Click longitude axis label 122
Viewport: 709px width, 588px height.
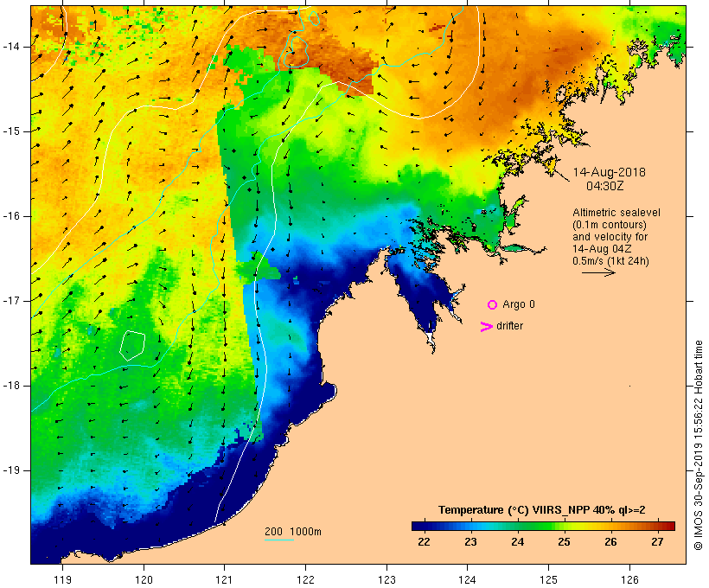pyautogui.click(x=306, y=579)
